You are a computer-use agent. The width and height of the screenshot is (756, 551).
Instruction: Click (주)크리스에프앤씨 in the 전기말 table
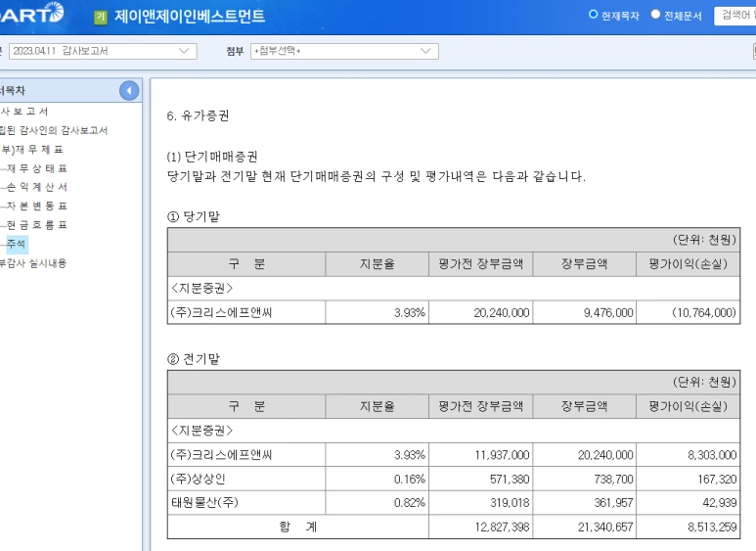coord(221,455)
